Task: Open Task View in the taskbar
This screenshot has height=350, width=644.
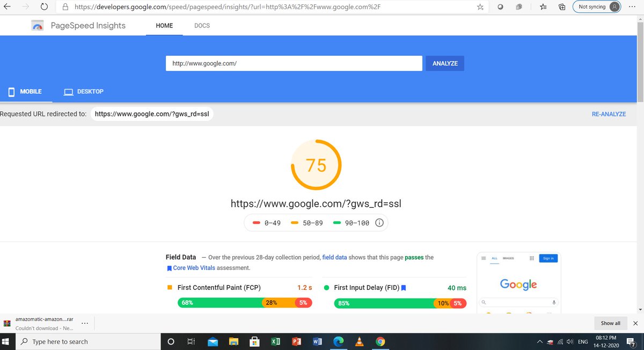Action: pos(191,341)
